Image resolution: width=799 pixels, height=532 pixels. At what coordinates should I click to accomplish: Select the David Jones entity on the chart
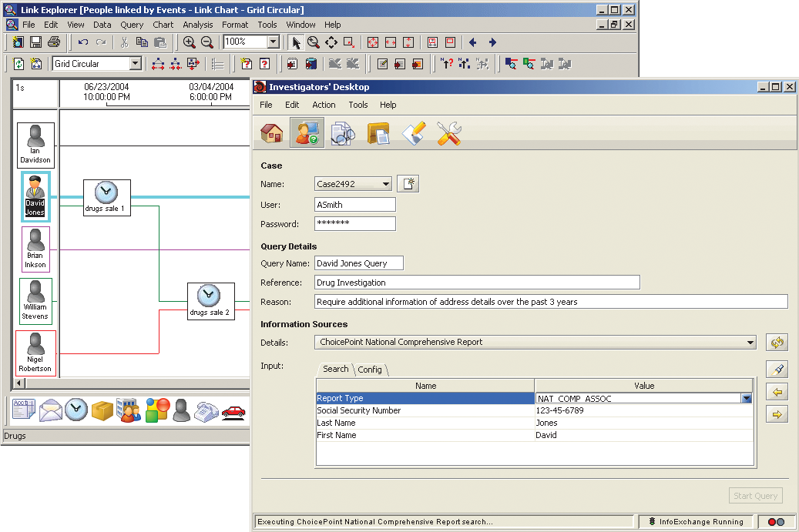click(x=35, y=196)
